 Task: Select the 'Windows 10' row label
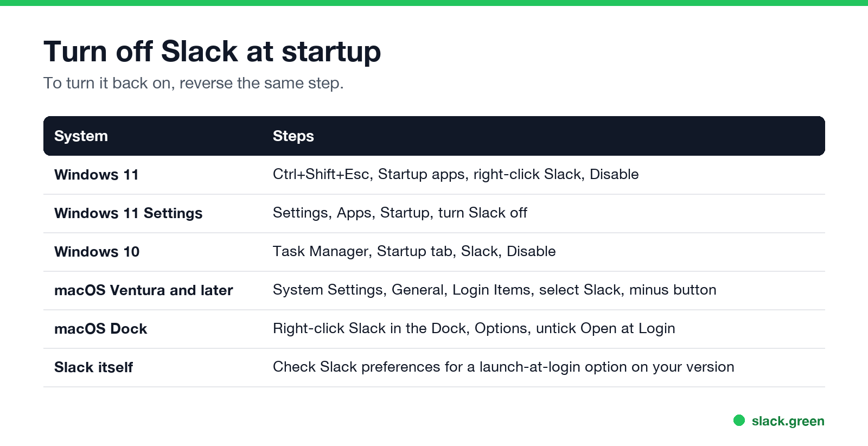coord(97,252)
